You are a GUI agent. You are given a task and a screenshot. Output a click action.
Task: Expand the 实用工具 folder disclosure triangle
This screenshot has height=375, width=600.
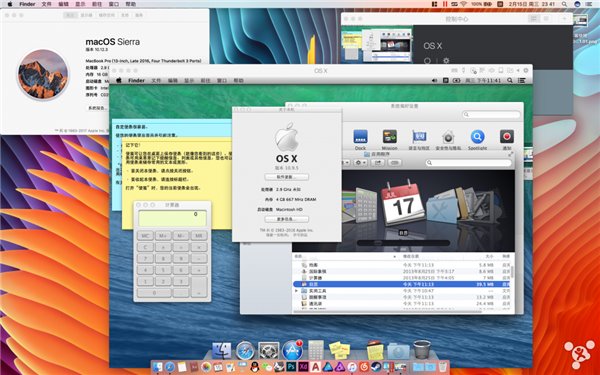point(297,291)
